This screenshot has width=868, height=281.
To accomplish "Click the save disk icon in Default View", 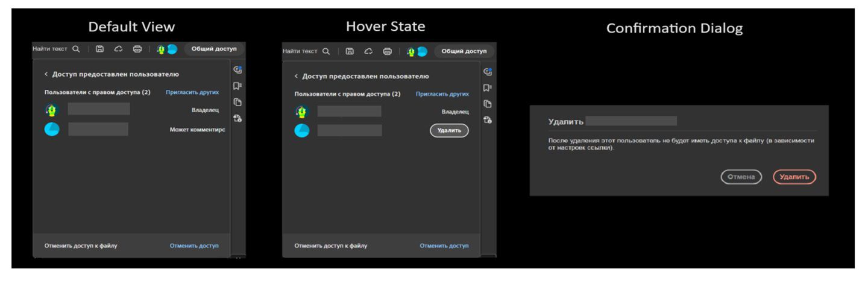I will pyautogui.click(x=100, y=49).
